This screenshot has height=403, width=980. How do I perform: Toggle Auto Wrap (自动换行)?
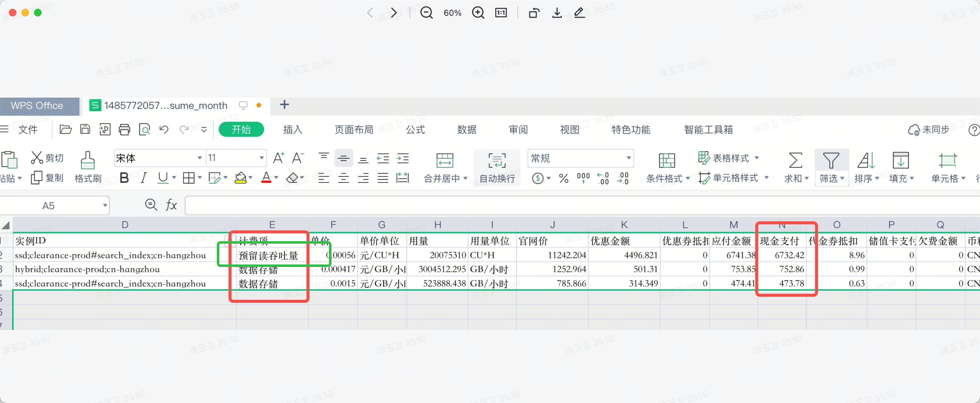click(497, 167)
